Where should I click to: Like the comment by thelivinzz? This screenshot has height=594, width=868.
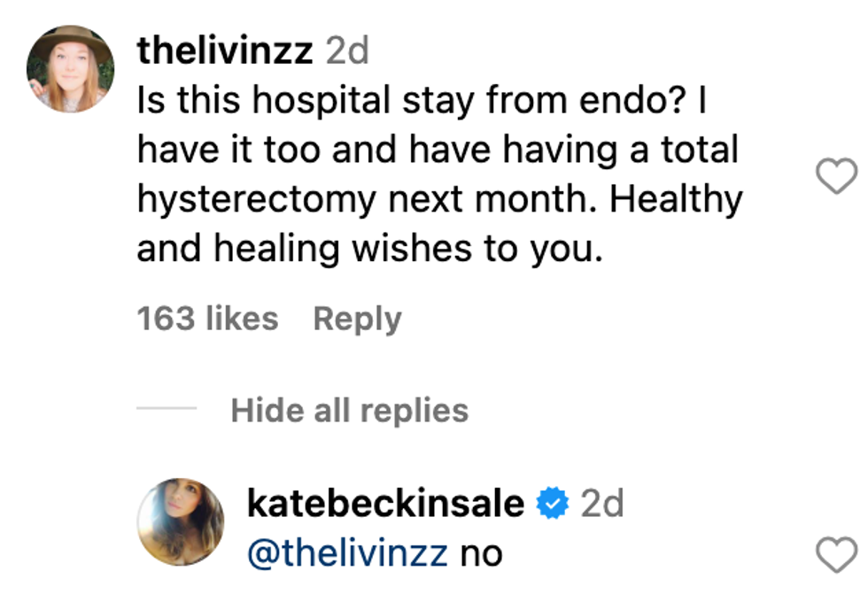[835, 177]
